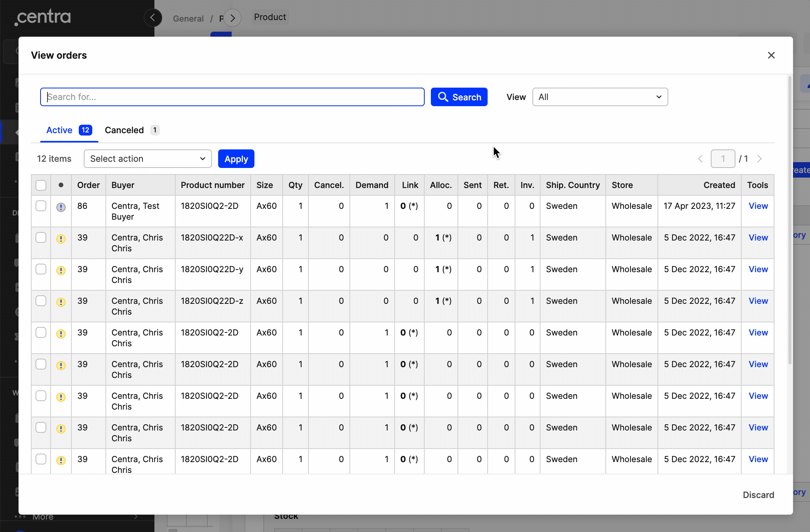
Task: Click the status dot column header
Action: coord(61,185)
